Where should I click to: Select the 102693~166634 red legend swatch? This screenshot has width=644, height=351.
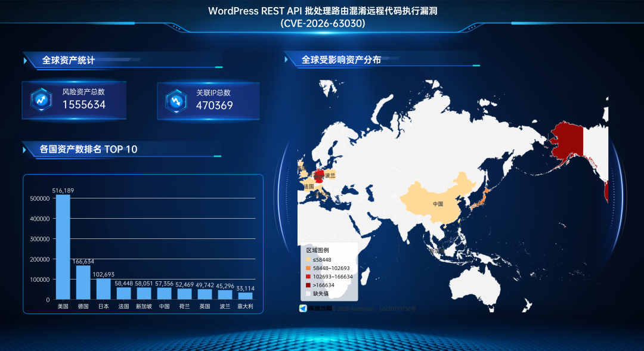click(308, 277)
